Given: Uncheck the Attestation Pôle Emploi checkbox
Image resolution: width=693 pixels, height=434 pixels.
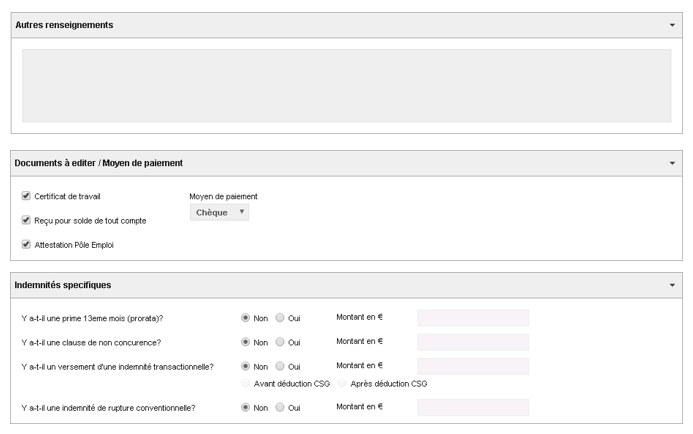Looking at the screenshot, I should point(26,244).
